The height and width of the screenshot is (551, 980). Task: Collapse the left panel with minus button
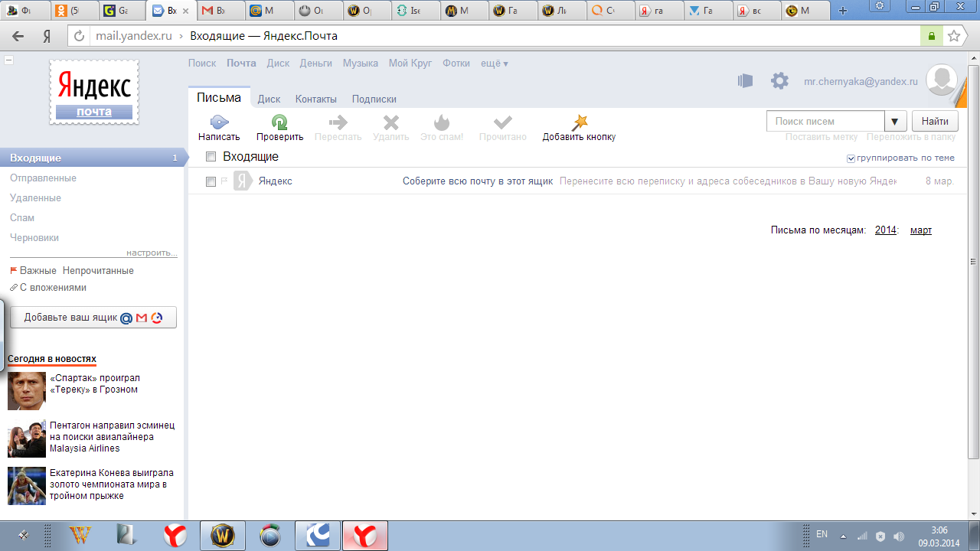pyautogui.click(x=8, y=59)
